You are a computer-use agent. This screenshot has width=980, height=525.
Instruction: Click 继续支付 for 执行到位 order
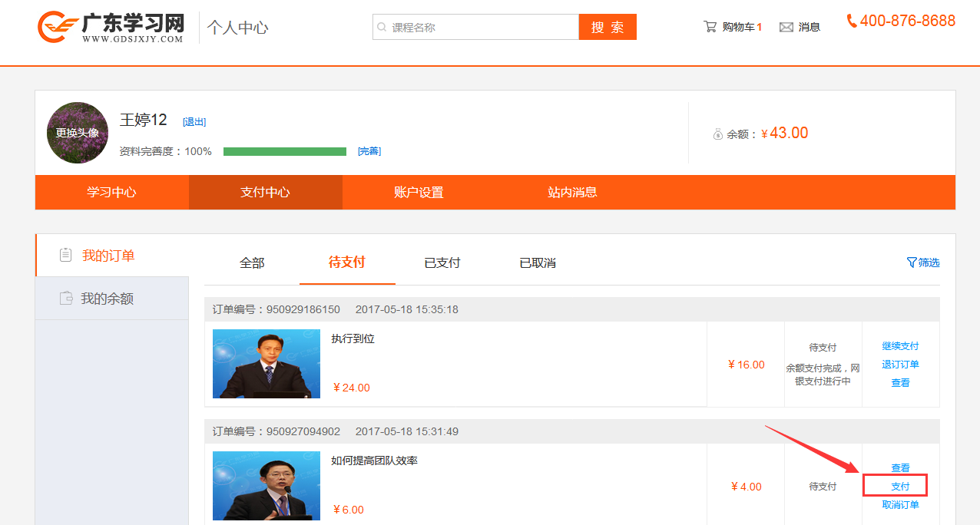click(900, 346)
